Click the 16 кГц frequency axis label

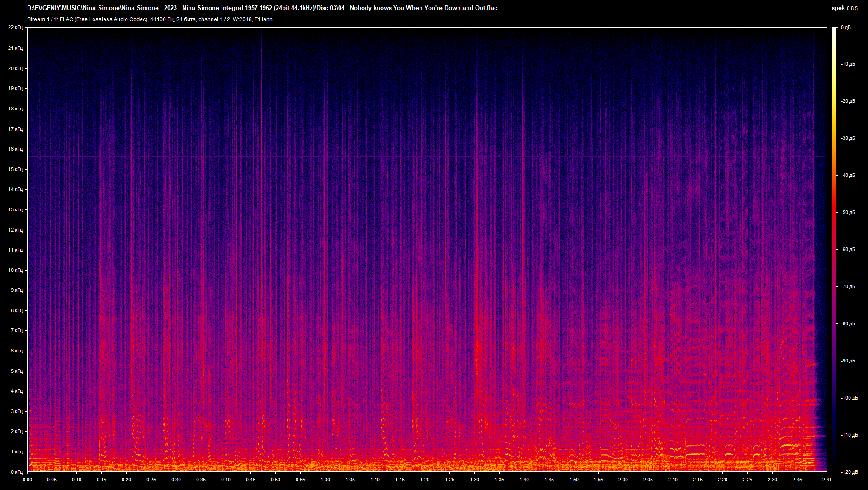click(x=15, y=149)
